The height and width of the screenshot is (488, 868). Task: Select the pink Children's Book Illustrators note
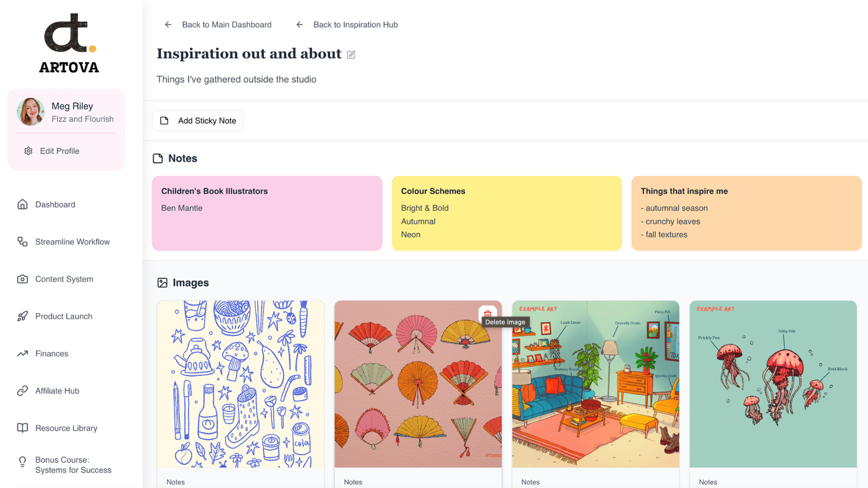(267, 213)
